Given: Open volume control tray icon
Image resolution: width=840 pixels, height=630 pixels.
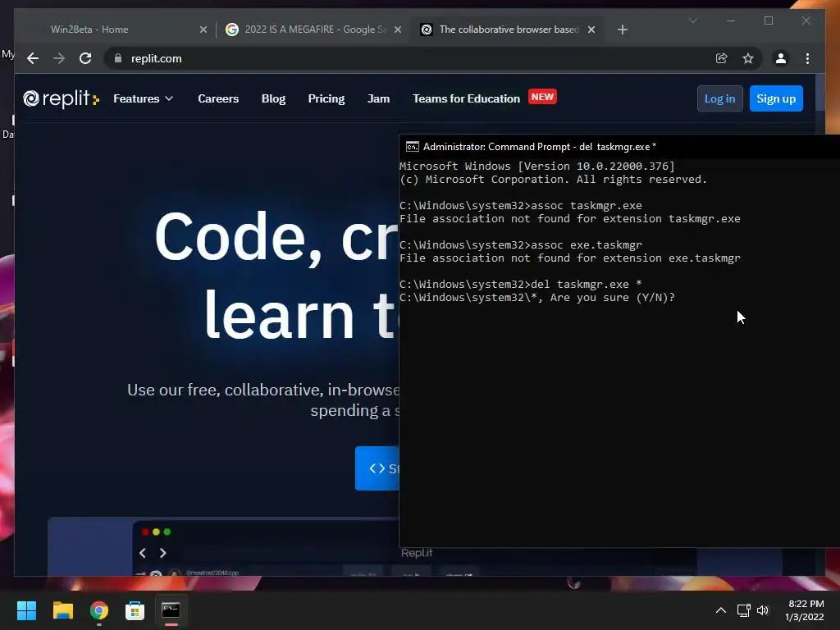Looking at the screenshot, I should pyautogui.click(x=763, y=610).
